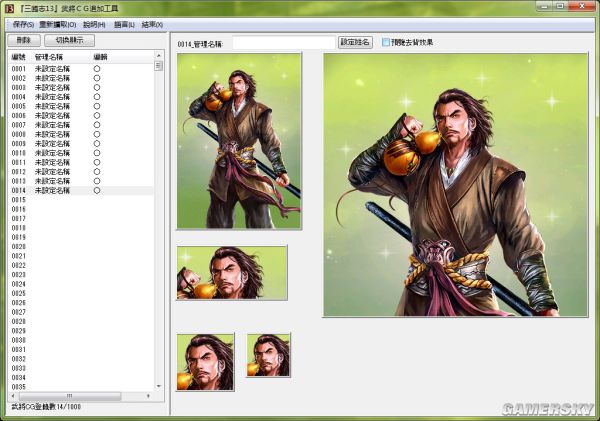Click the edit circle for row 0014
This screenshot has width=600, height=421.
point(97,190)
